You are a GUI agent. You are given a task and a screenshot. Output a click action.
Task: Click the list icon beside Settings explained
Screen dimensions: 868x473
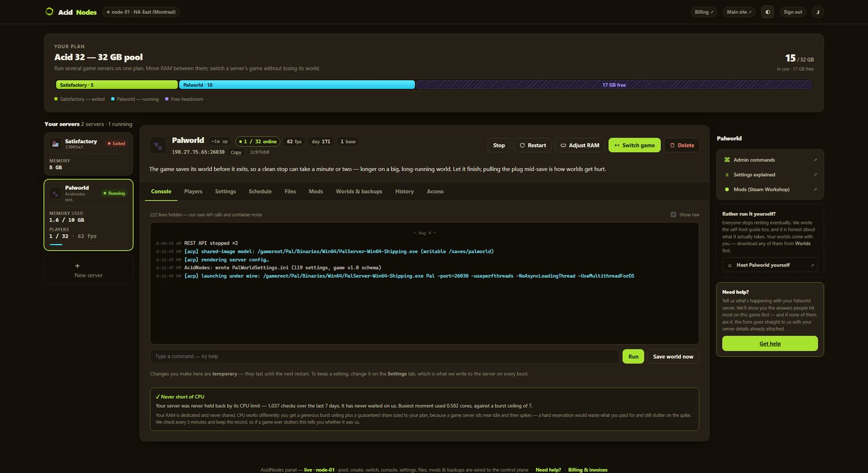coord(727,175)
